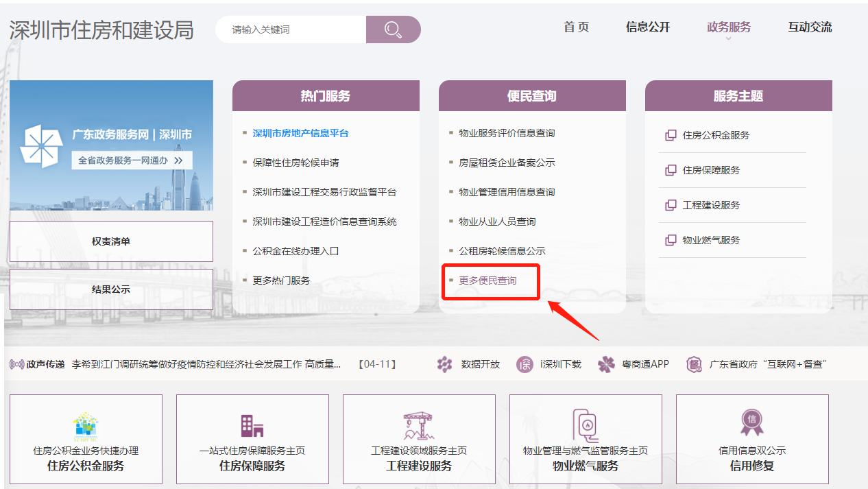
Task: Click the 住房公积金业务快捷办理 card icon
Action: [x=86, y=425]
